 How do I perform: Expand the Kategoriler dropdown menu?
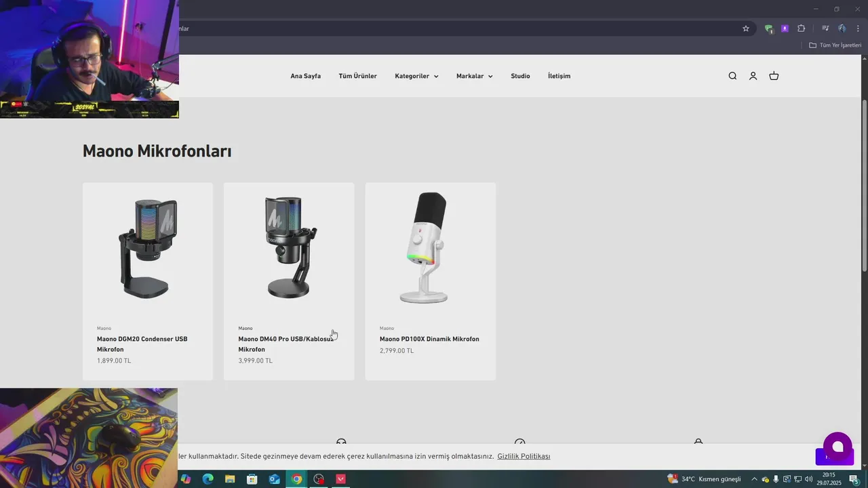(416, 76)
